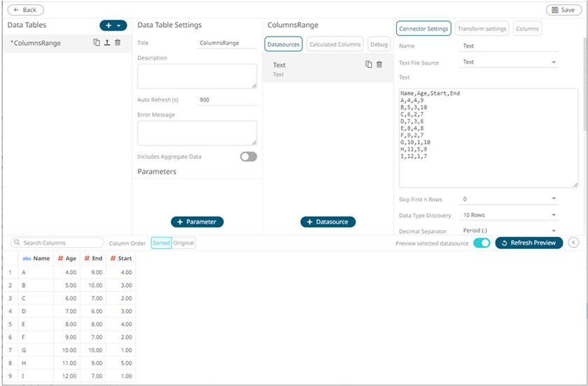
Task: Click the Save button
Action: (x=563, y=10)
